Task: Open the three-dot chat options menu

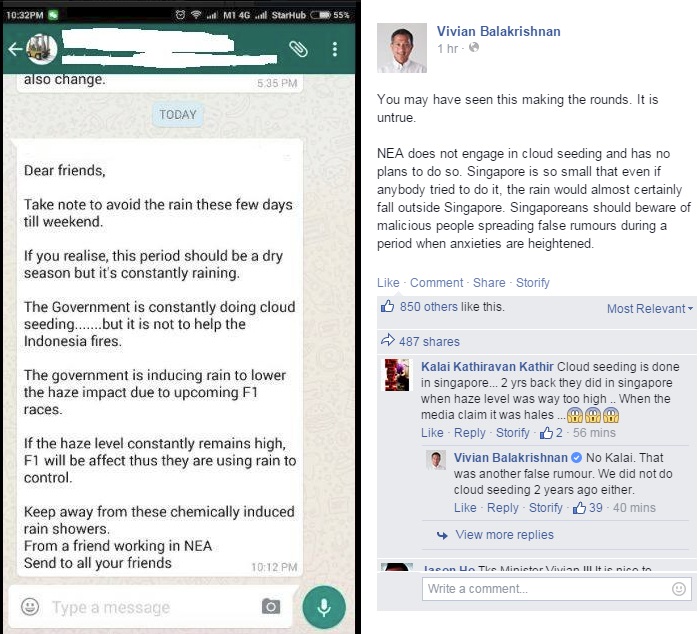Action: (x=335, y=49)
